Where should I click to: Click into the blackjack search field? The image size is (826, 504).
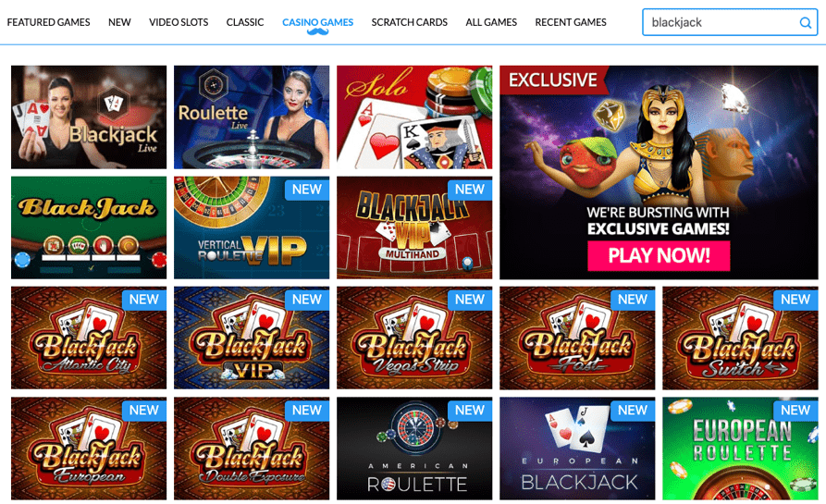coord(721,22)
